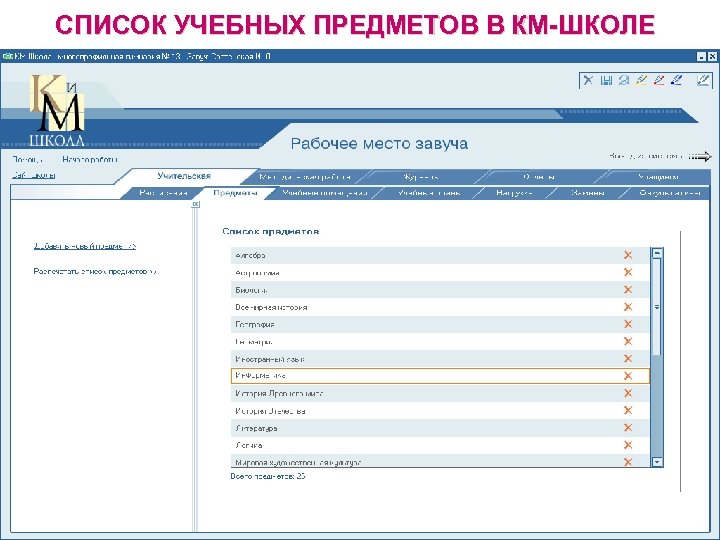This screenshot has width=720, height=540.
Task: Select the История Древнего мира row
Action: pos(440,393)
